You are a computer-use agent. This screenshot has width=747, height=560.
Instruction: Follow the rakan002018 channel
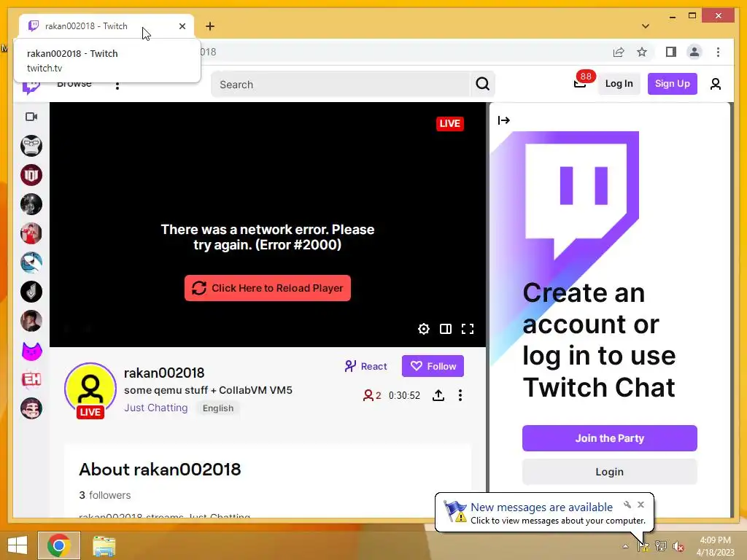coord(433,366)
